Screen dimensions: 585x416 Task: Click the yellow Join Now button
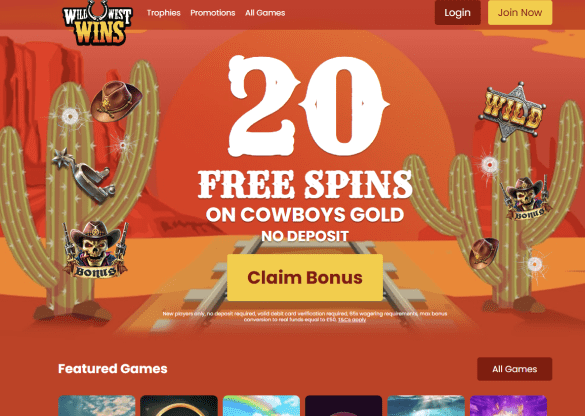tap(520, 13)
